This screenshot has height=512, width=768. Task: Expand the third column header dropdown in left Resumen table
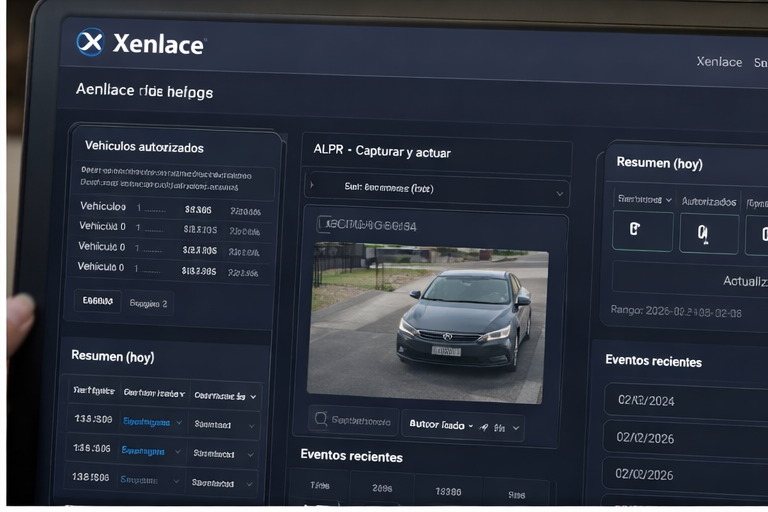252,396
